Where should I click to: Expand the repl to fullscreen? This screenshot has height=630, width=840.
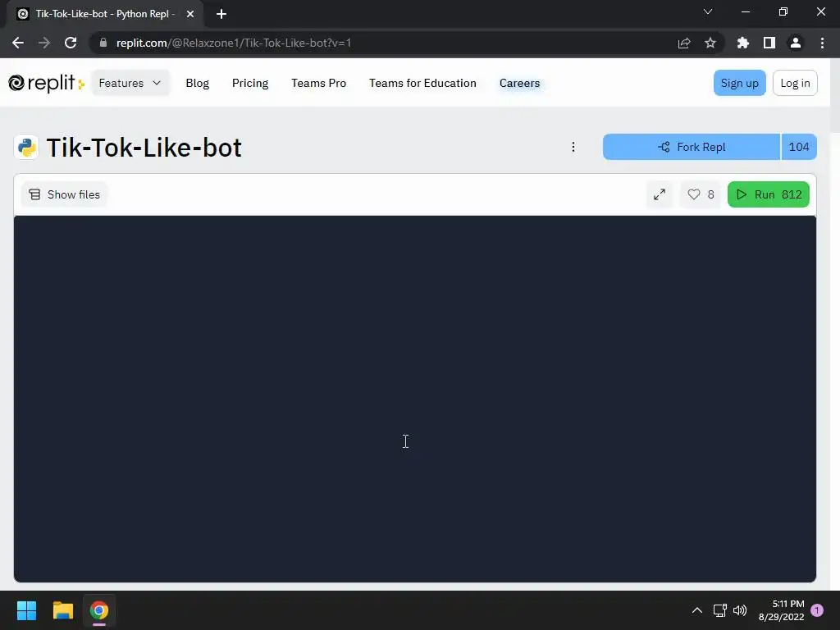tap(660, 194)
